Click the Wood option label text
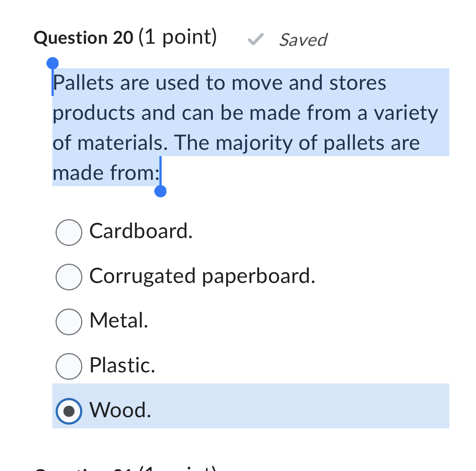The image size is (476, 471). pos(119,411)
